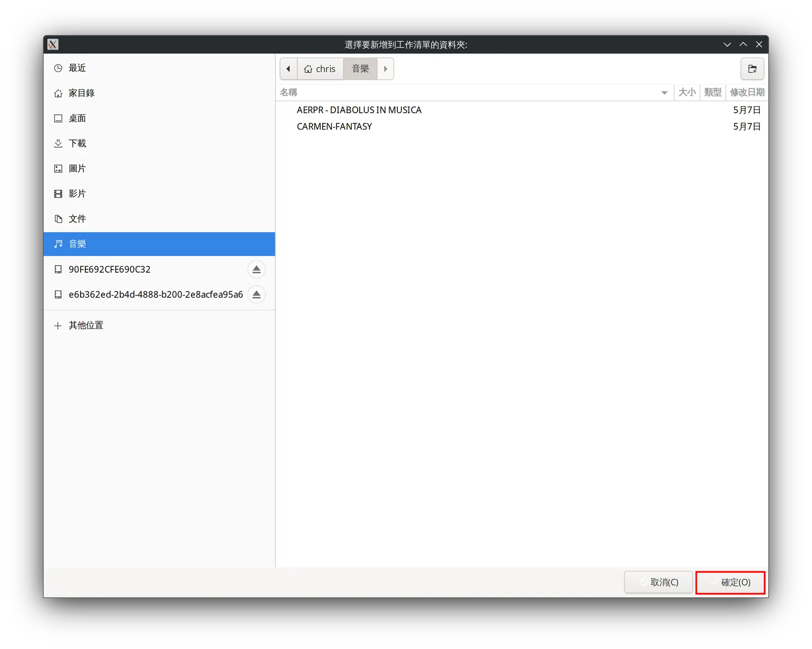This screenshot has height=649, width=812.
Task: Close the folder selection dialog
Action: pos(759,45)
